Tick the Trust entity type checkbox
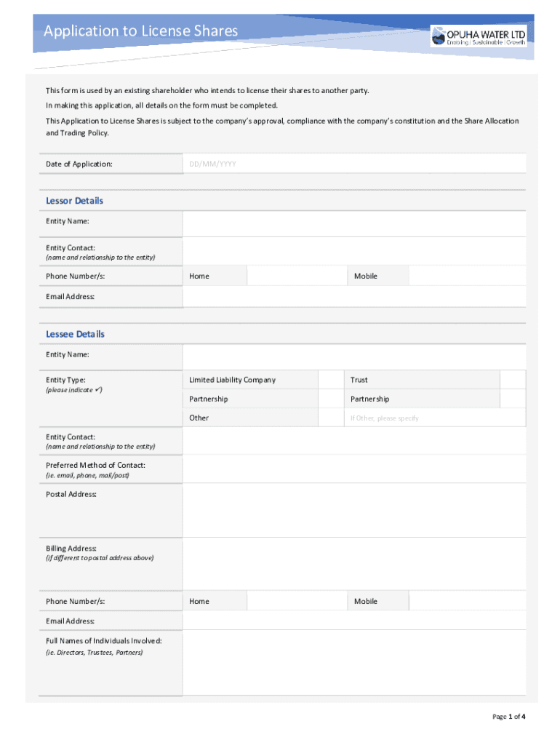 [x=512, y=380]
